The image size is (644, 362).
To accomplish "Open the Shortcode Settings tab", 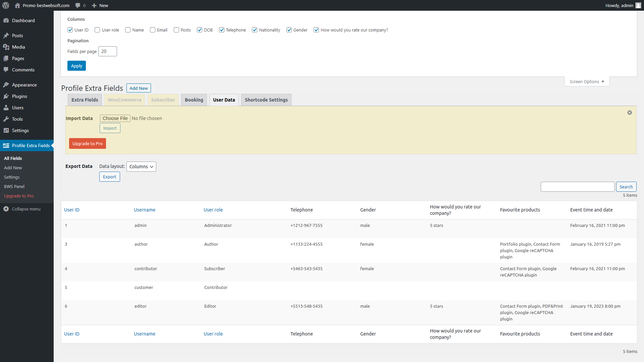I will [x=266, y=100].
